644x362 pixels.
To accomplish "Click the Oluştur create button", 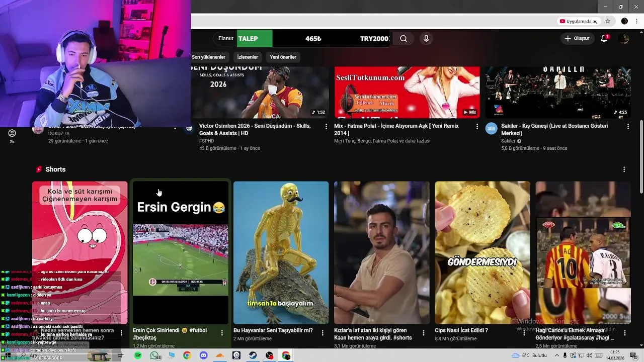I will tap(577, 39).
